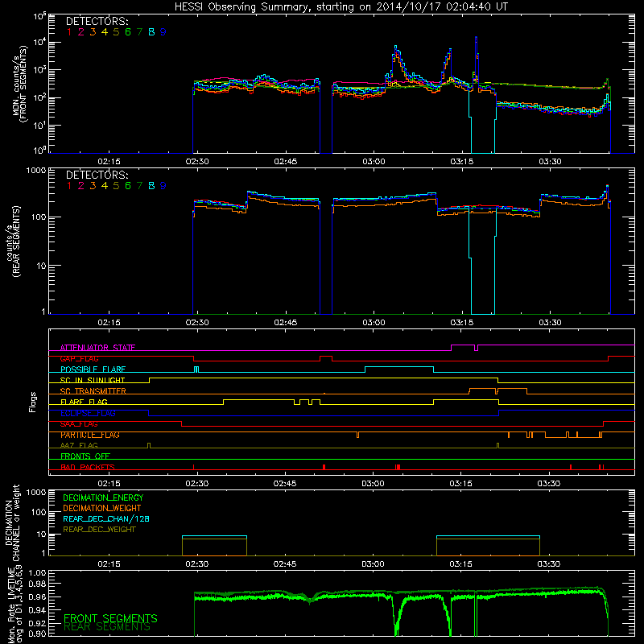Click the GAP_FLAG label
The image size is (644, 644).
[79, 358]
